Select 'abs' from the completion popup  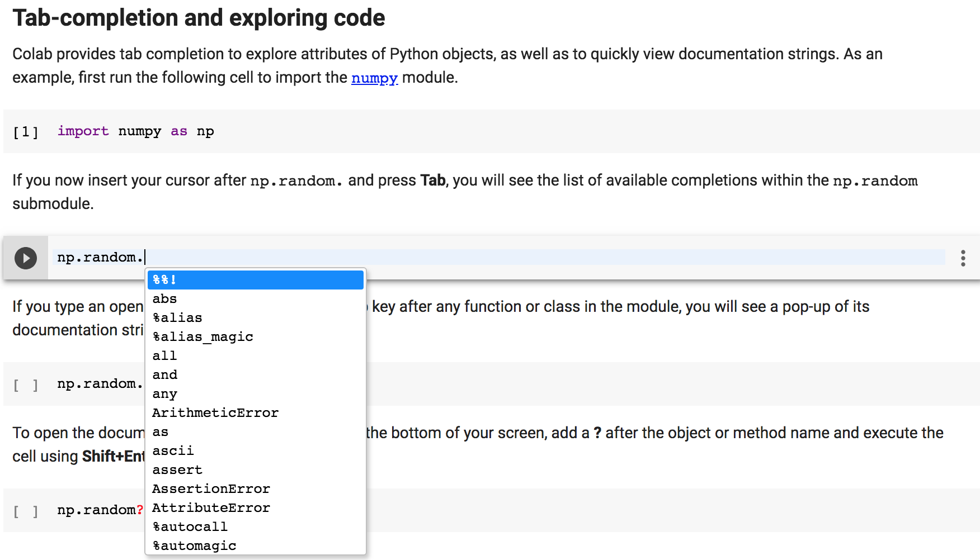[x=164, y=298]
